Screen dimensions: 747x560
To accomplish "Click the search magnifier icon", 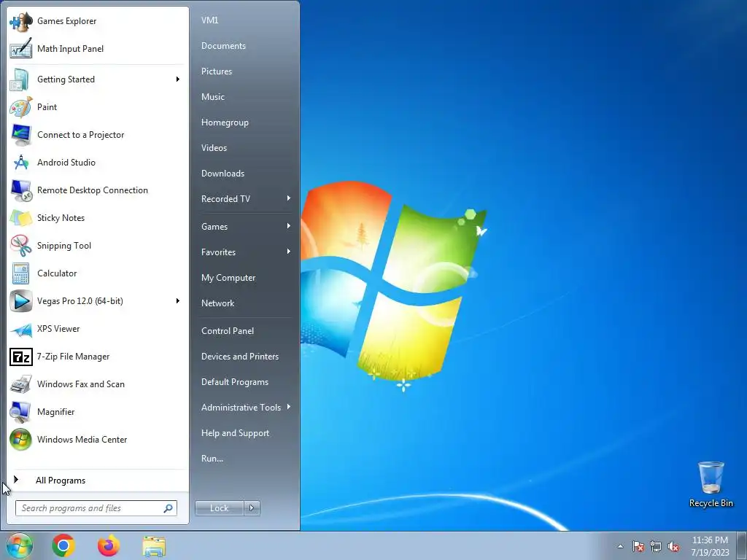I will (x=169, y=508).
